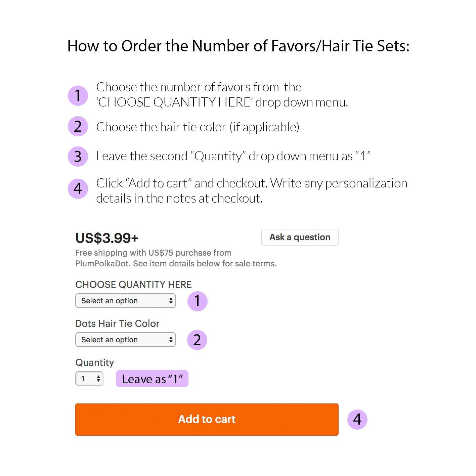Viewport: 476px width, 476px height.
Task: Click the 'Choose the hair tie color' instruction text
Action: [198, 127]
